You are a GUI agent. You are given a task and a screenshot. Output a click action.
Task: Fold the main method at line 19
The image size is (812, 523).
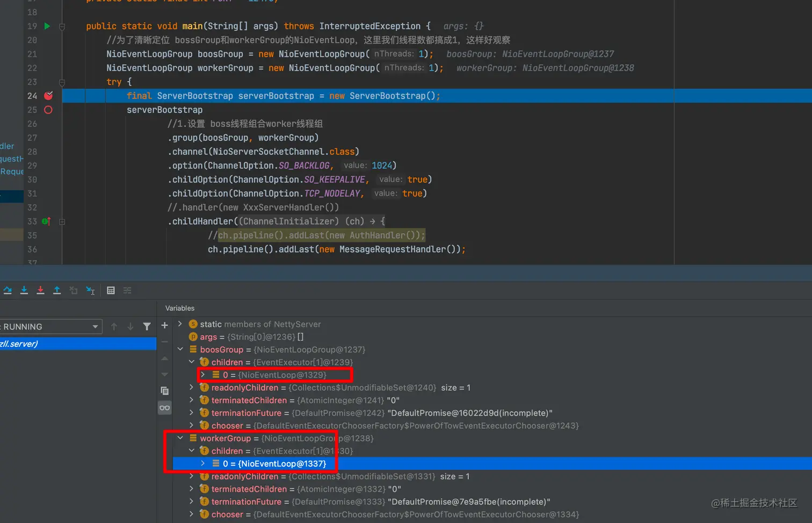tap(62, 26)
